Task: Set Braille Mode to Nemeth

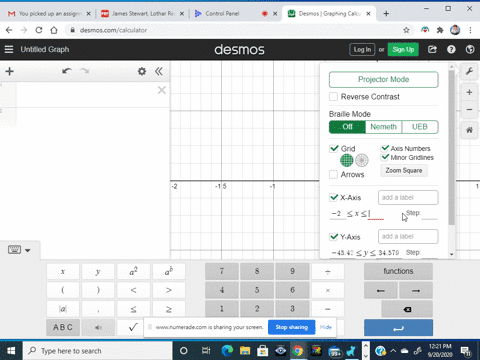Action: click(x=384, y=127)
